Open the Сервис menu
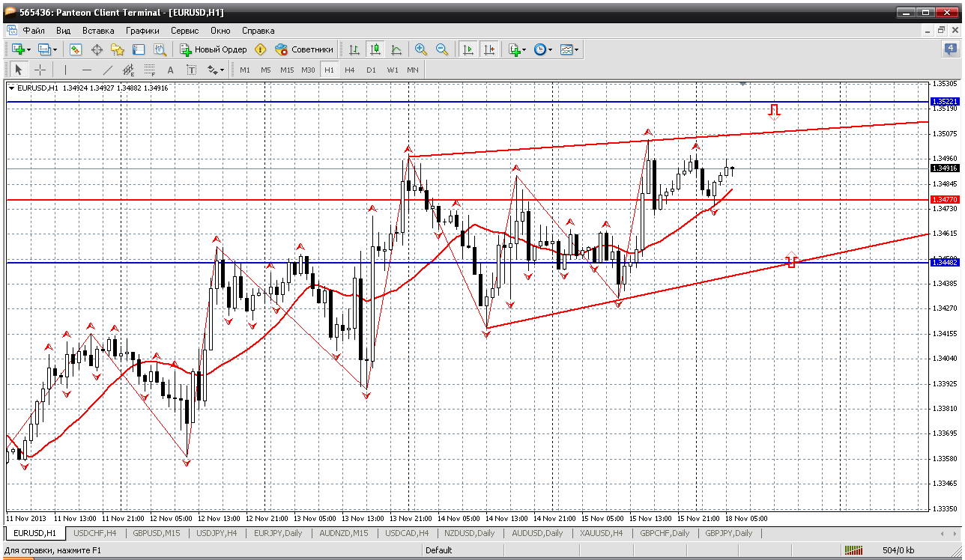The image size is (965, 560). click(184, 31)
